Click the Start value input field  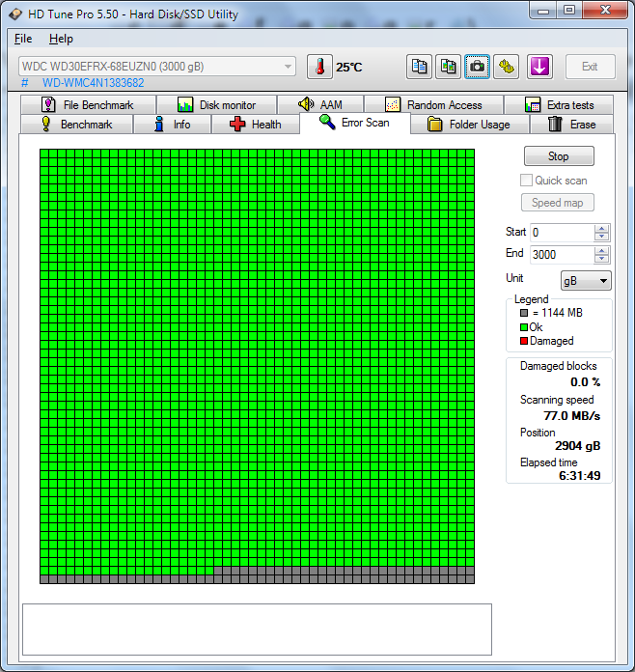coord(563,233)
